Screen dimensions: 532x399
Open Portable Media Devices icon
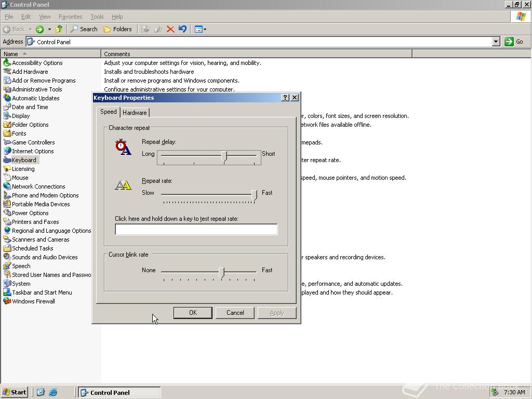[7, 204]
